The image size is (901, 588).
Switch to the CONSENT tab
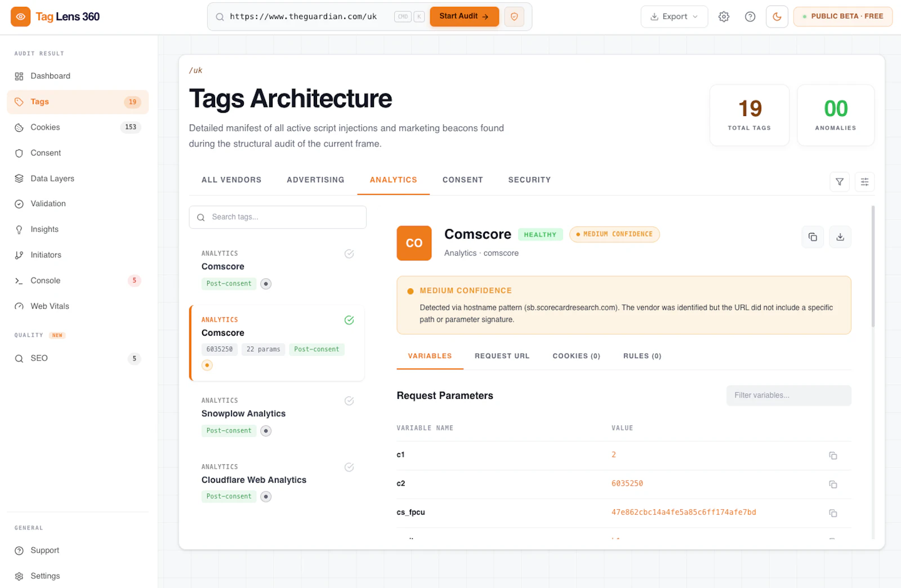[463, 180]
